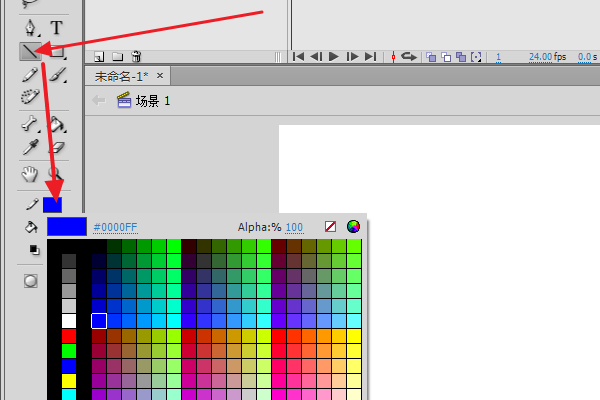
Task: Pick the cyan swatch in left column
Action: pyautogui.click(x=69, y=395)
